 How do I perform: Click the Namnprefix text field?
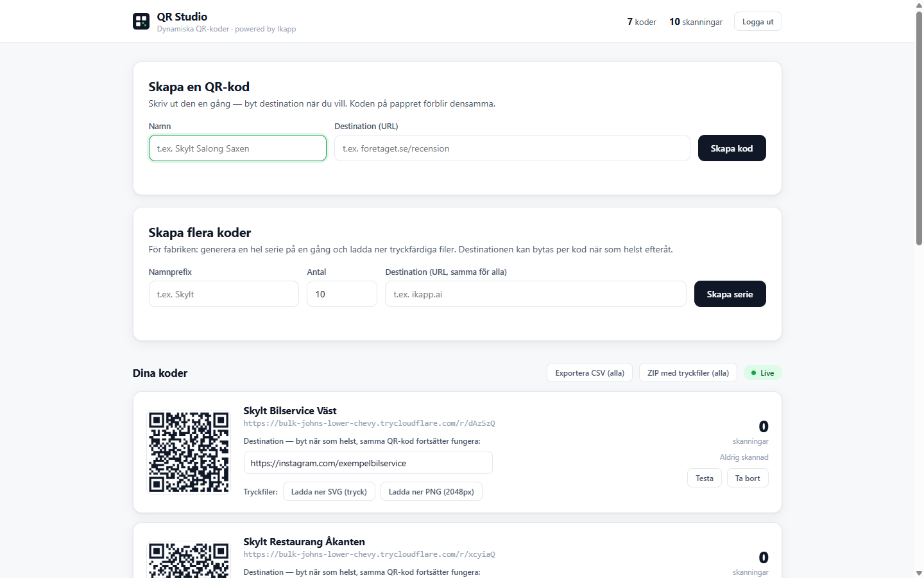(x=224, y=294)
